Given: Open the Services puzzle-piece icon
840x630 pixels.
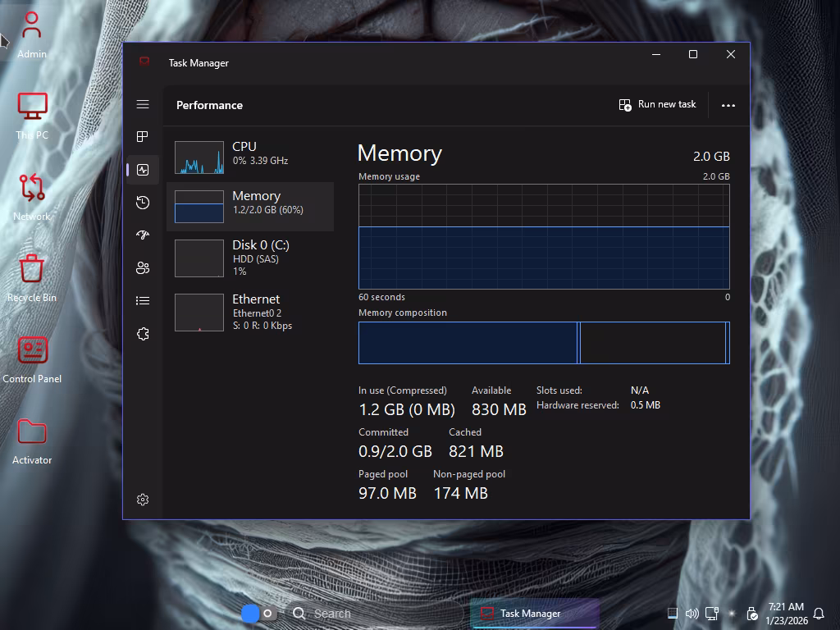Looking at the screenshot, I should tap(143, 334).
